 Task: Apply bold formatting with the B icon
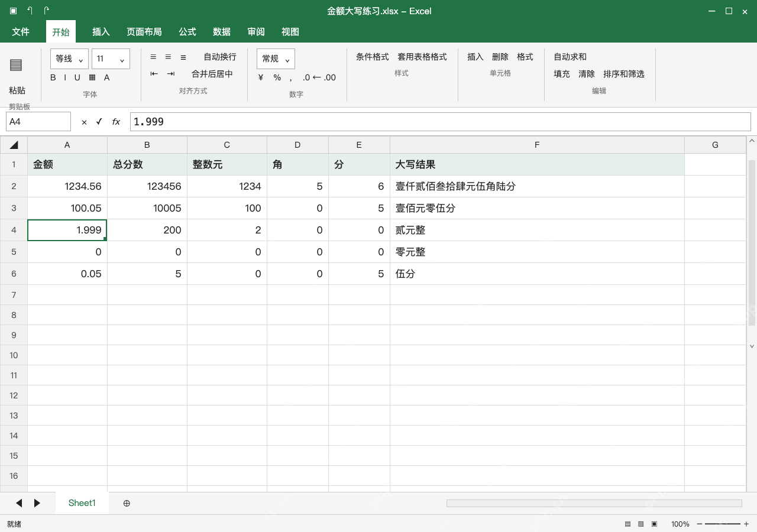point(53,77)
